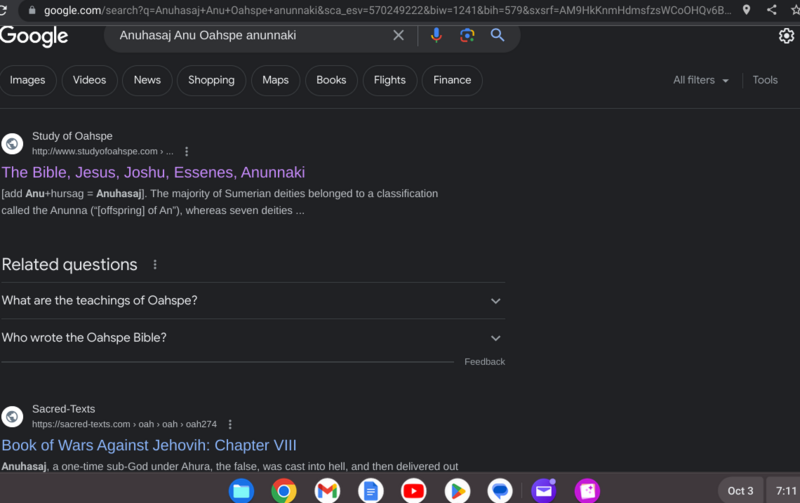Switch to Books results tab

click(x=331, y=80)
